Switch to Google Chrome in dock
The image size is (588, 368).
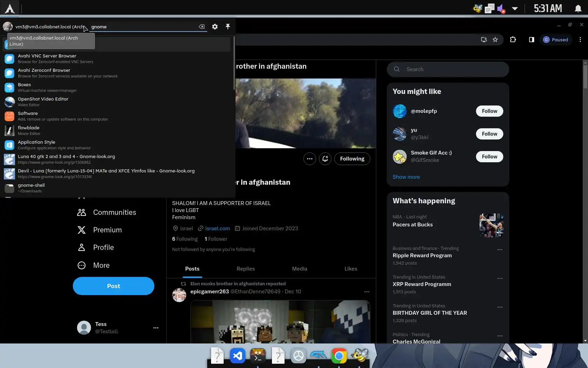click(339, 356)
